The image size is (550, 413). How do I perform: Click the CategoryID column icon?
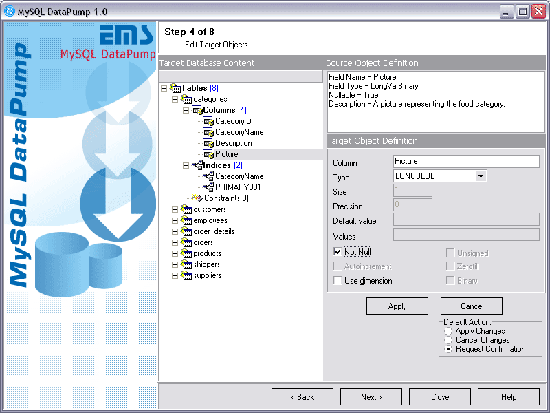(x=208, y=121)
